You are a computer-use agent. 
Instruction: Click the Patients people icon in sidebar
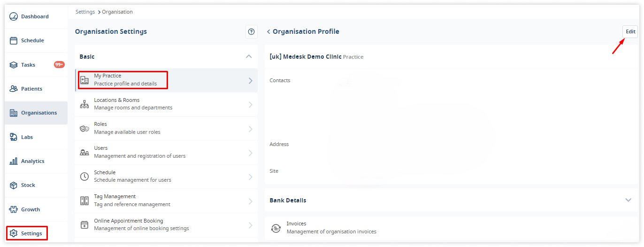tap(13, 89)
